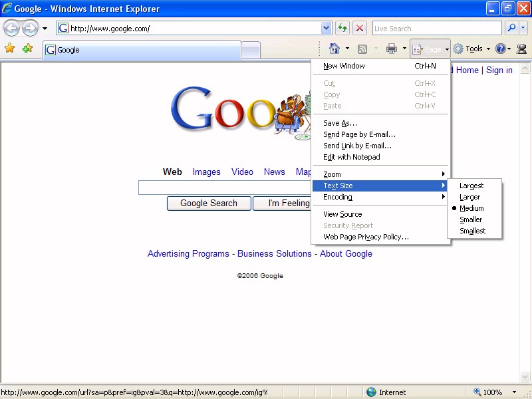Open the About Google link

(346, 254)
